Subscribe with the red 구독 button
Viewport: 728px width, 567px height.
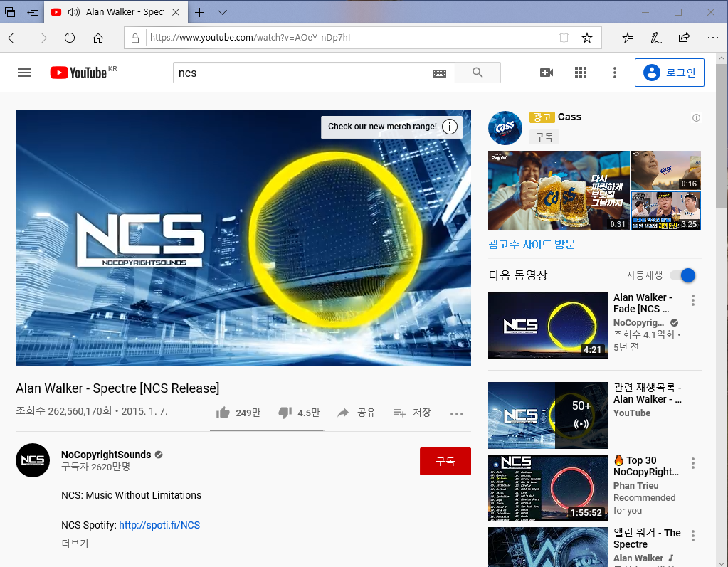pyautogui.click(x=445, y=461)
